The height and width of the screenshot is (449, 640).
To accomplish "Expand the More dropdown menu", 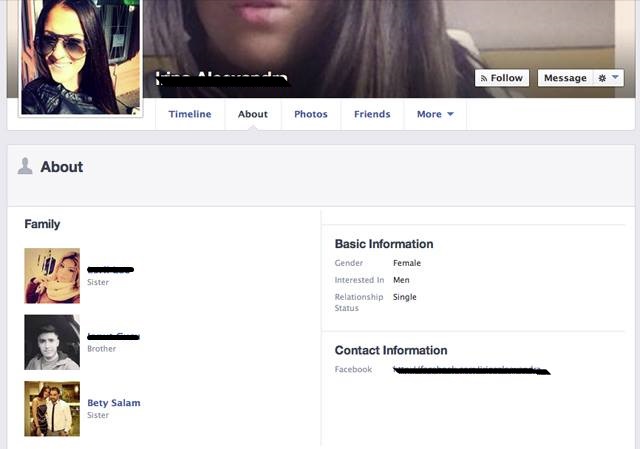I will coord(435,114).
